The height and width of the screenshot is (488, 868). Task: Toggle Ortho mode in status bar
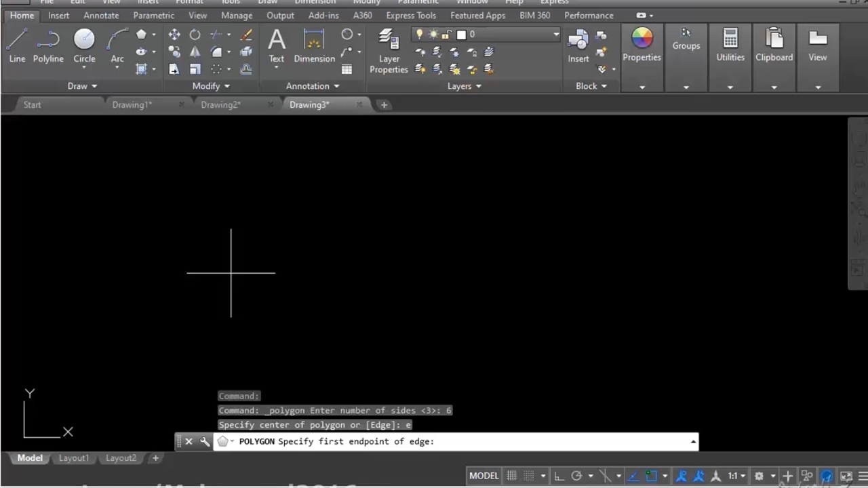point(558,476)
